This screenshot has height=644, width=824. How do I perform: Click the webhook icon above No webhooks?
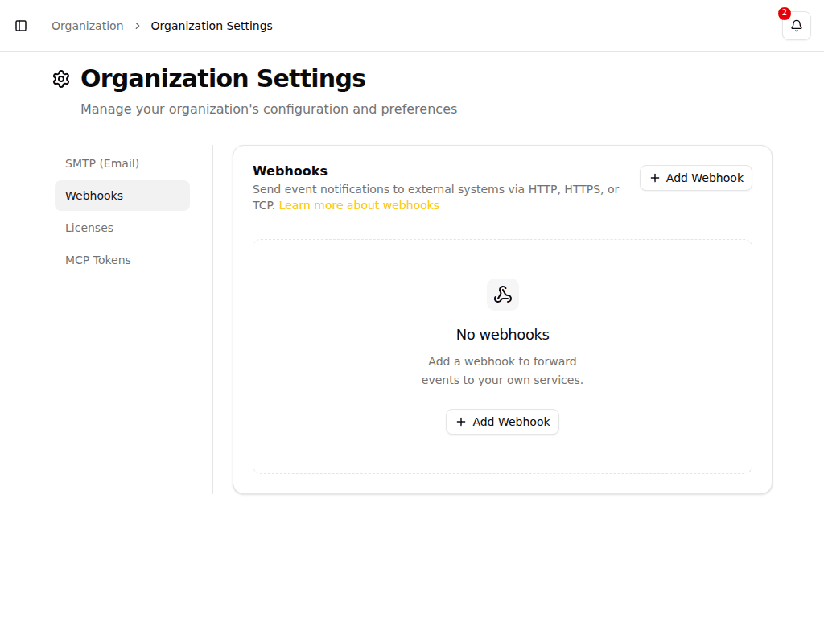tap(502, 295)
